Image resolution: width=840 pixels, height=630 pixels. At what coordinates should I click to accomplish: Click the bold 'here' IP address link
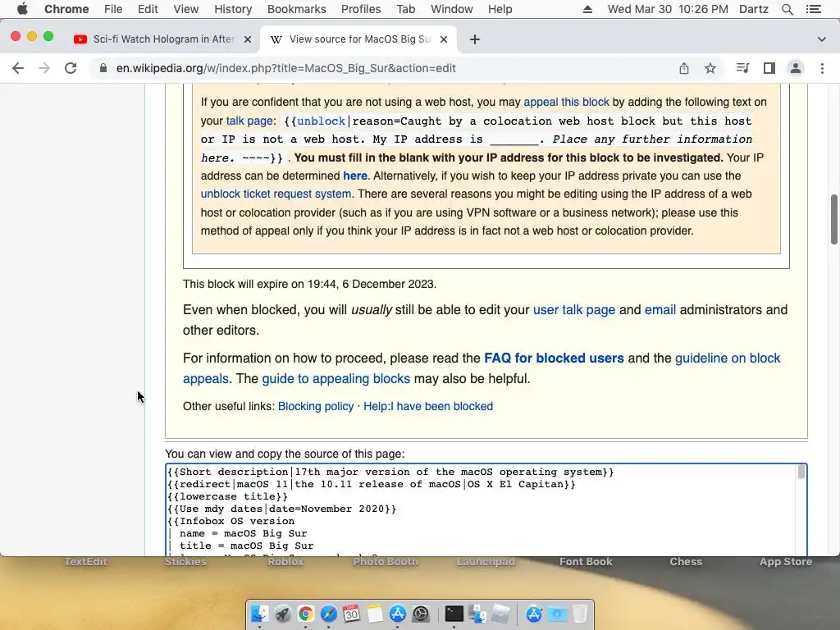354,176
